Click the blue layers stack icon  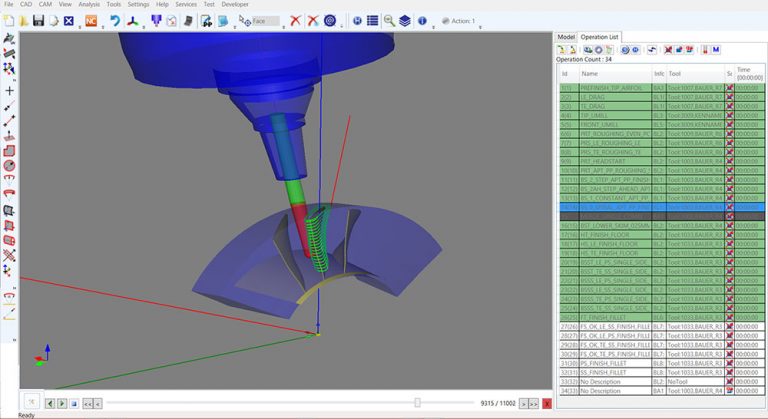click(405, 21)
